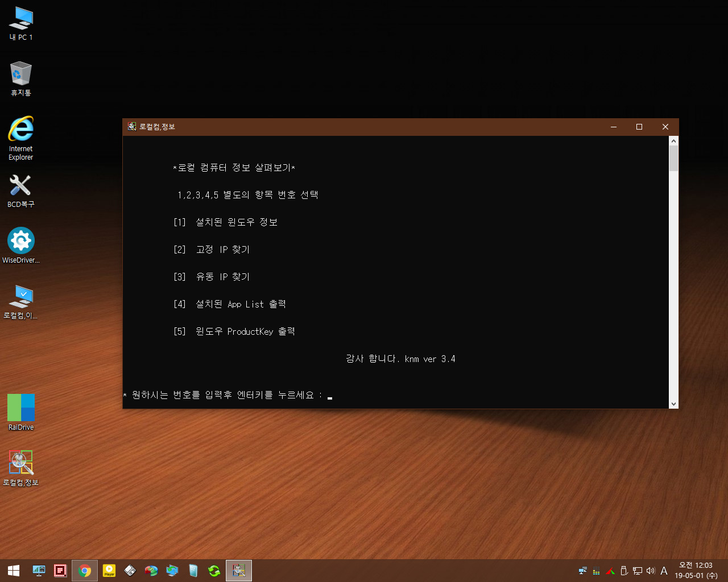The height and width of the screenshot is (582, 728).
Task: Click the '[4] 설치된 App List 출력' line
Action: tap(230, 304)
